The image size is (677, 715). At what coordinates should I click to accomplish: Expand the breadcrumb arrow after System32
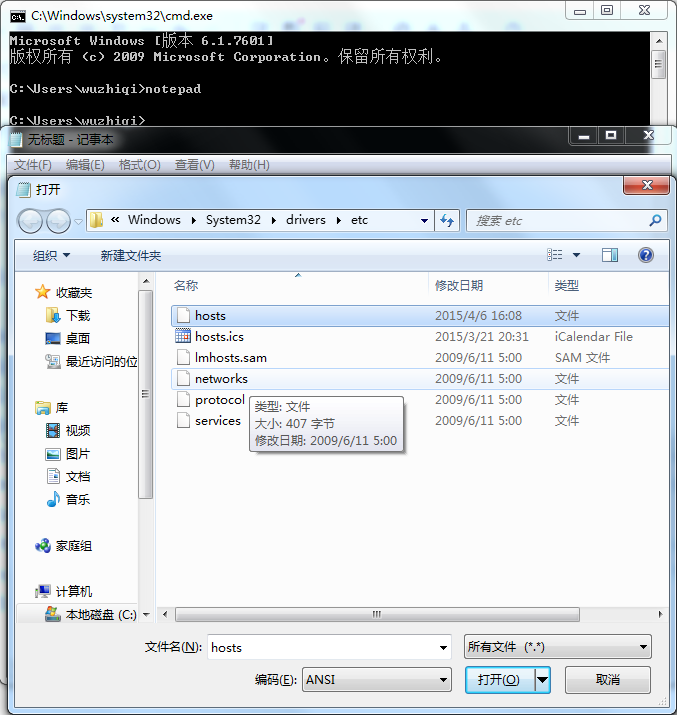pyautogui.click(x=274, y=221)
